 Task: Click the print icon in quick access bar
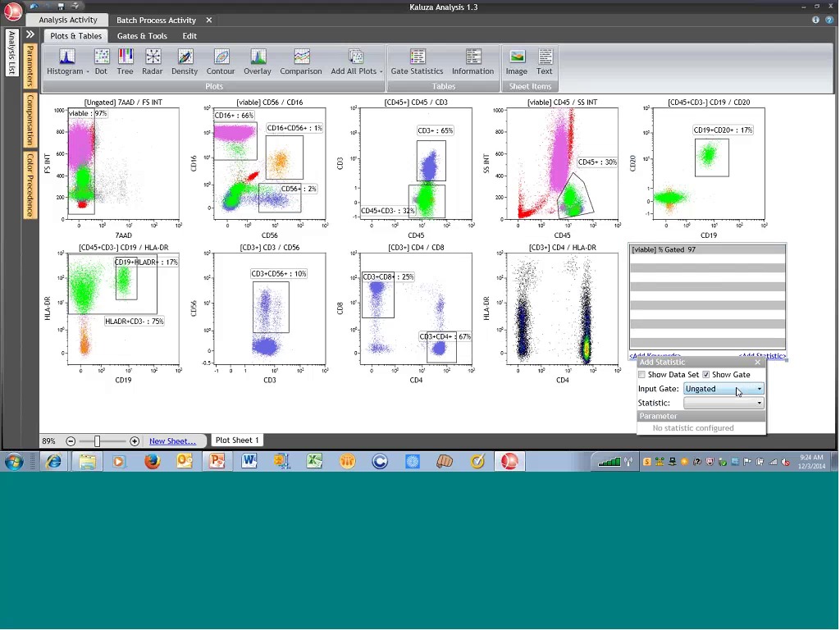coord(75,6)
